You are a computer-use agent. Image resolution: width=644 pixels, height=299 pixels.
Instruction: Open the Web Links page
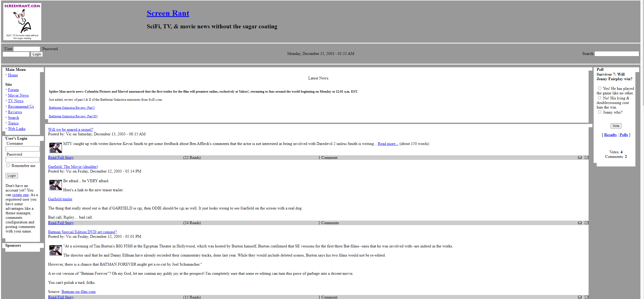tap(17, 129)
